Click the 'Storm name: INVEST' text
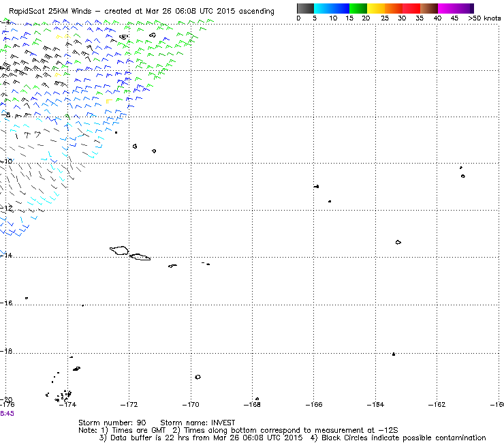504x443 pixels. tap(198, 423)
